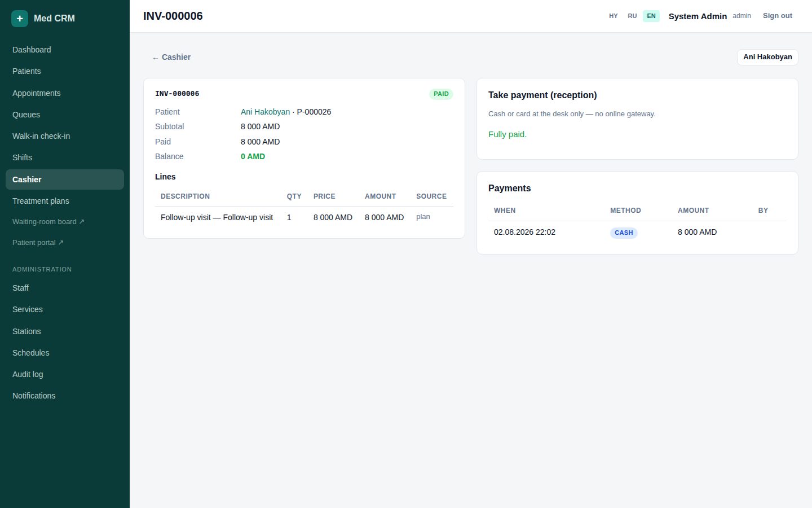Click the Payments section heading
This screenshot has width=812, height=508.
pyautogui.click(x=510, y=188)
